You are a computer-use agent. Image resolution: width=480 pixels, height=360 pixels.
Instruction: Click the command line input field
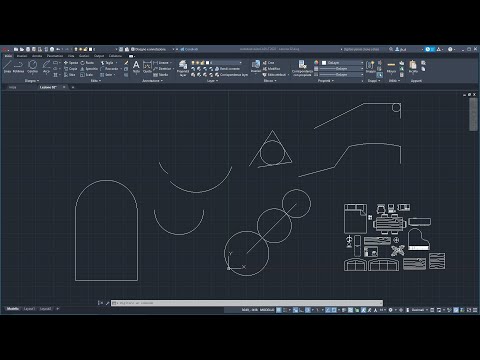247,303
